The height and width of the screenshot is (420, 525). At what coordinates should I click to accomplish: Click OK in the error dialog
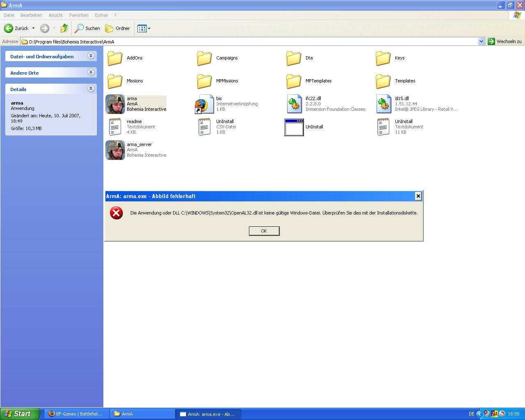[x=264, y=231]
